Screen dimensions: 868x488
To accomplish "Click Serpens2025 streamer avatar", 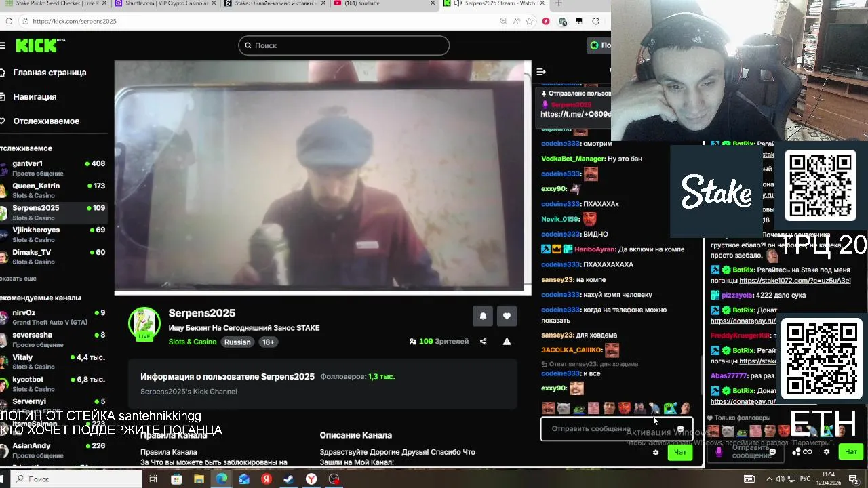I will [144, 323].
